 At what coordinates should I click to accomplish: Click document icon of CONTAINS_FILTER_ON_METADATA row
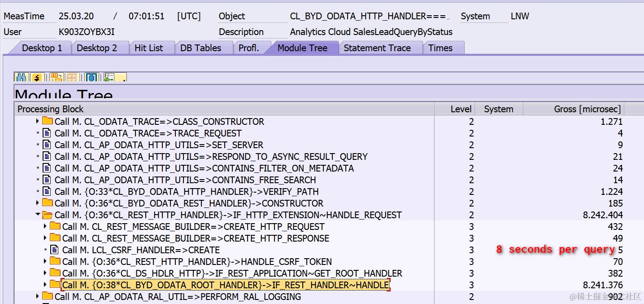[x=47, y=168]
